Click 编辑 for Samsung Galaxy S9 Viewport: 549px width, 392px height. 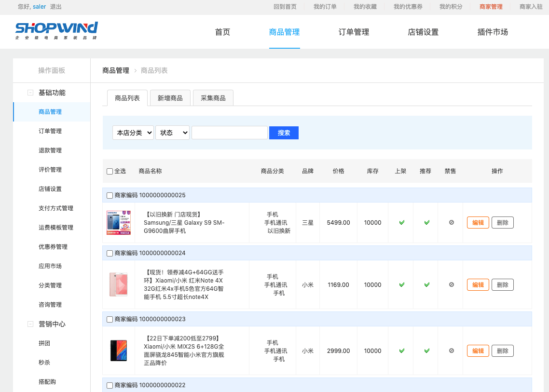pyautogui.click(x=478, y=223)
